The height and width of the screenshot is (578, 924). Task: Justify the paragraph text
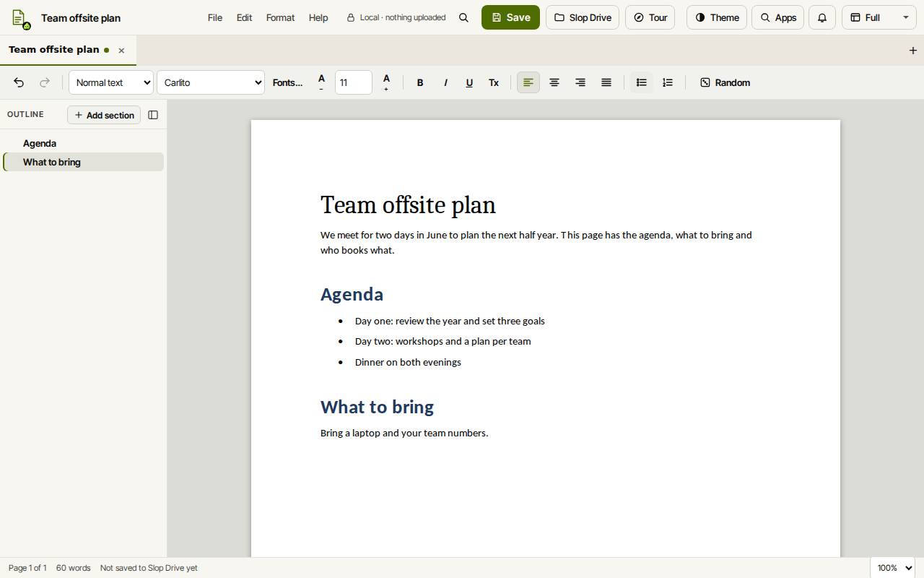tap(606, 82)
